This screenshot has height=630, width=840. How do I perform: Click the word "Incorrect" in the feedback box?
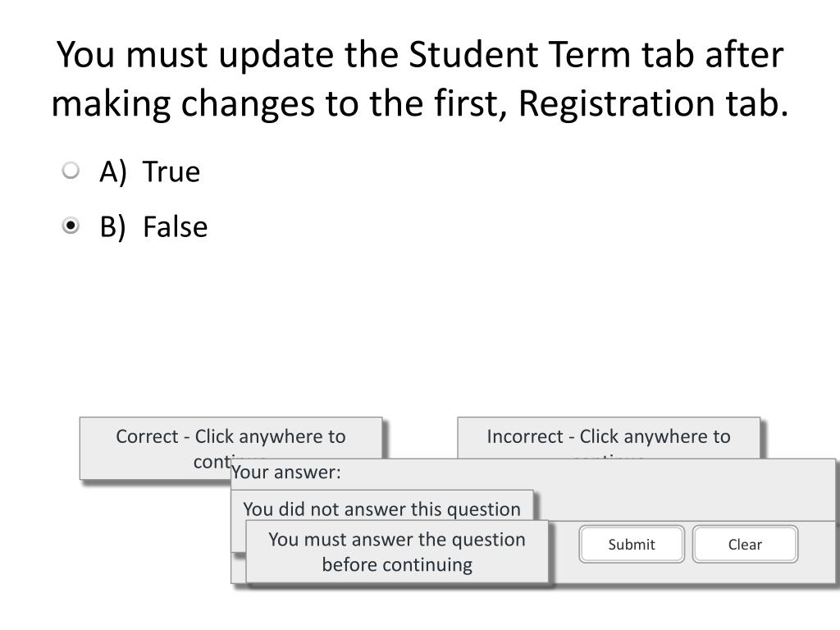(524, 436)
